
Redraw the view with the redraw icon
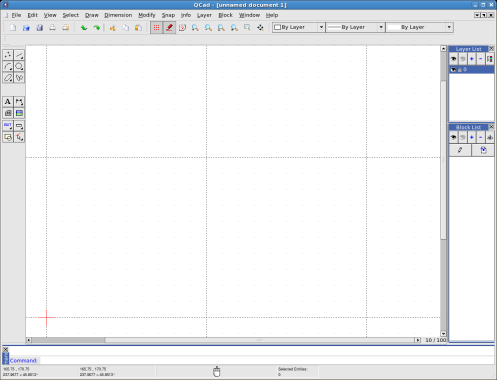point(182,28)
